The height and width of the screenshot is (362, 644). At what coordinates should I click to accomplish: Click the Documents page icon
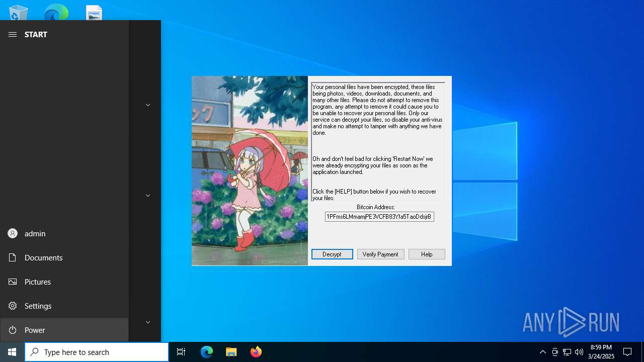pos(13,257)
